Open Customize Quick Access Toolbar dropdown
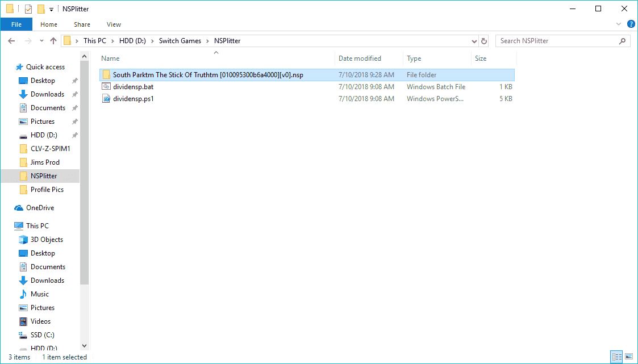 pyautogui.click(x=51, y=9)
